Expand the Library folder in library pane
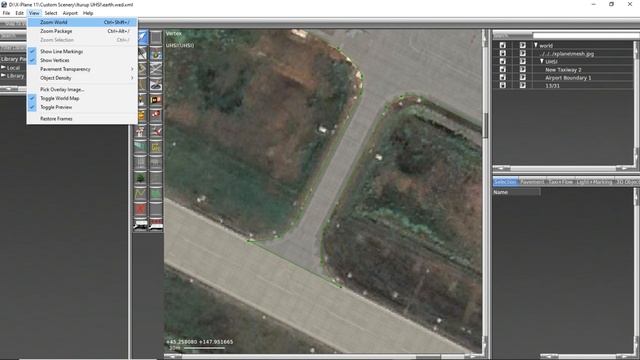 (x=3, y=76)
